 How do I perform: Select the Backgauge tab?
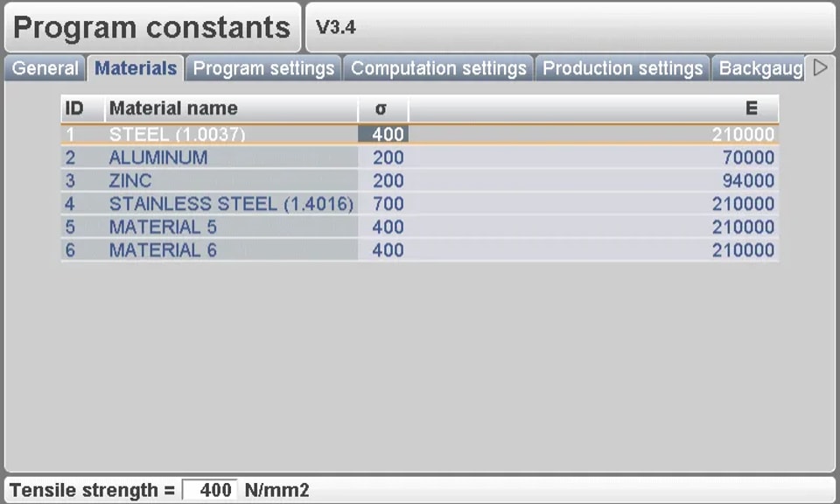[x=759, y=68]
